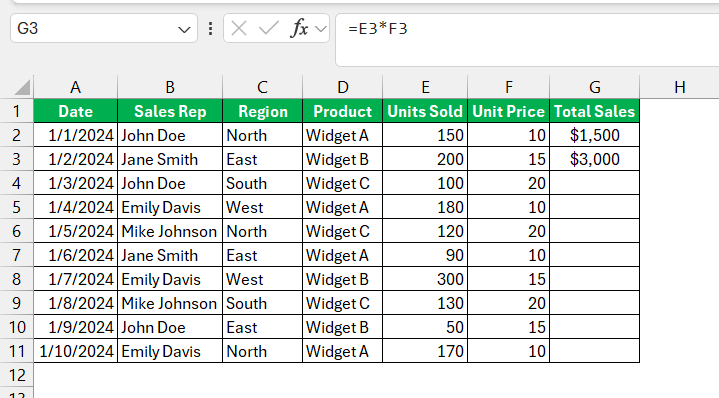Viewport: 719px width, 398px height.
Task: Click Units Sold value 50
Action: point(425,327)
